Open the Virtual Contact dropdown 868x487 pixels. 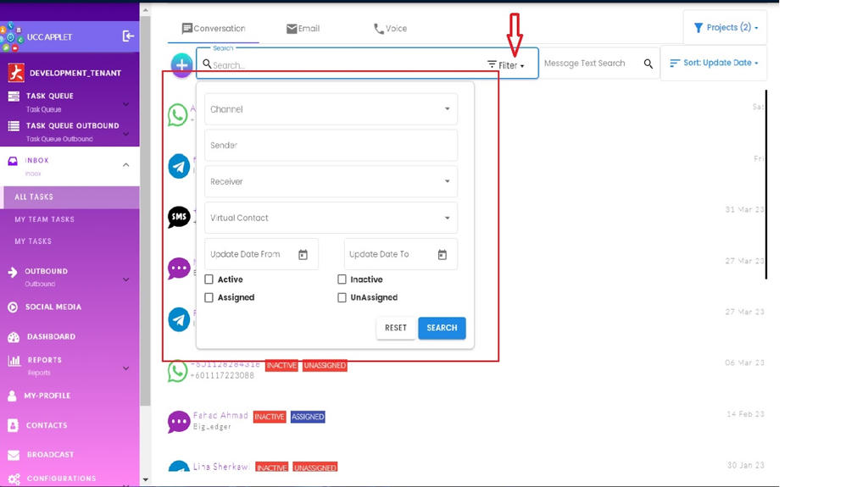pyautogui.click(x=331, y=219)
